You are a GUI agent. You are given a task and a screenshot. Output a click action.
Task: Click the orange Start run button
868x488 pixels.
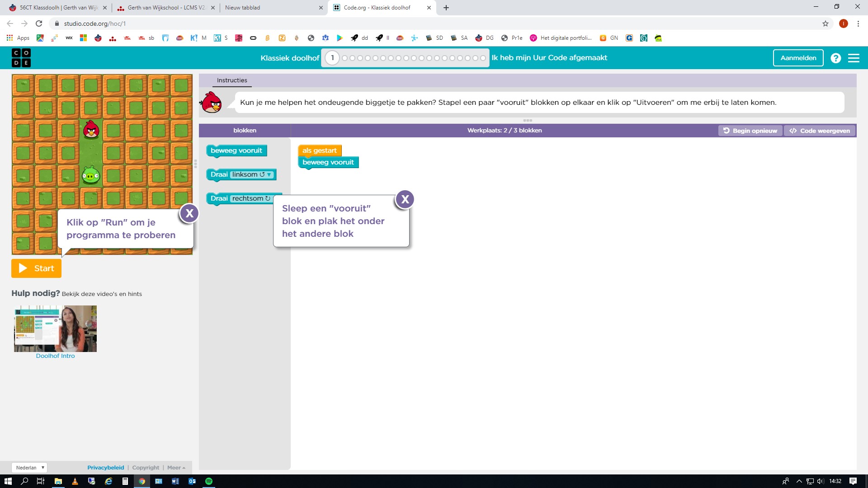point(36,268)
